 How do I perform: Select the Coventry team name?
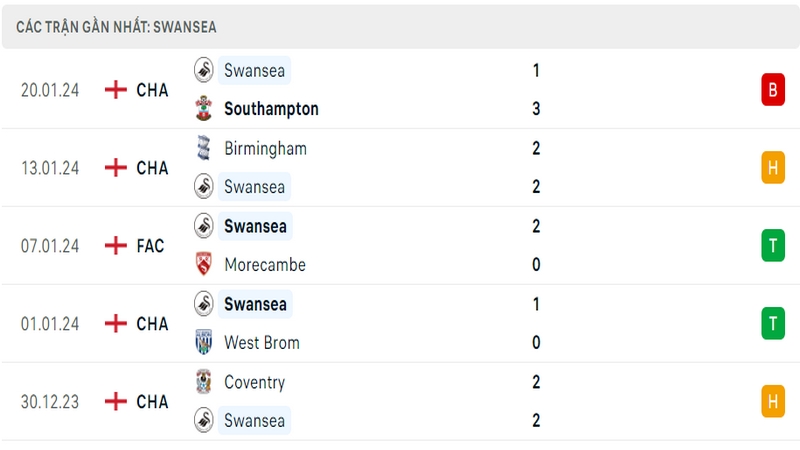click(255, 382)
